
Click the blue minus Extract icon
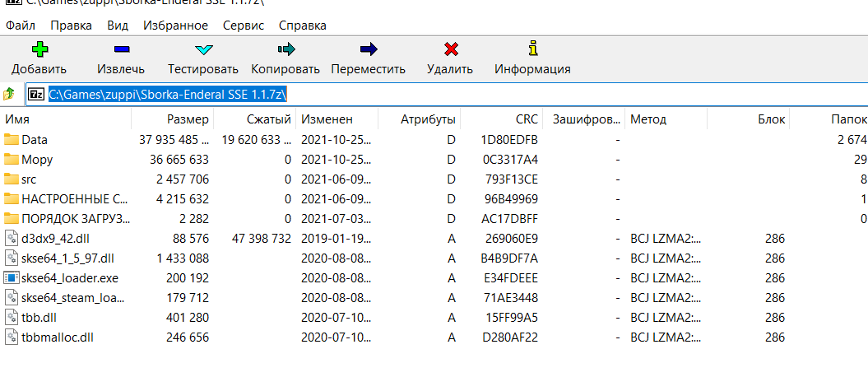pos(120,49)
